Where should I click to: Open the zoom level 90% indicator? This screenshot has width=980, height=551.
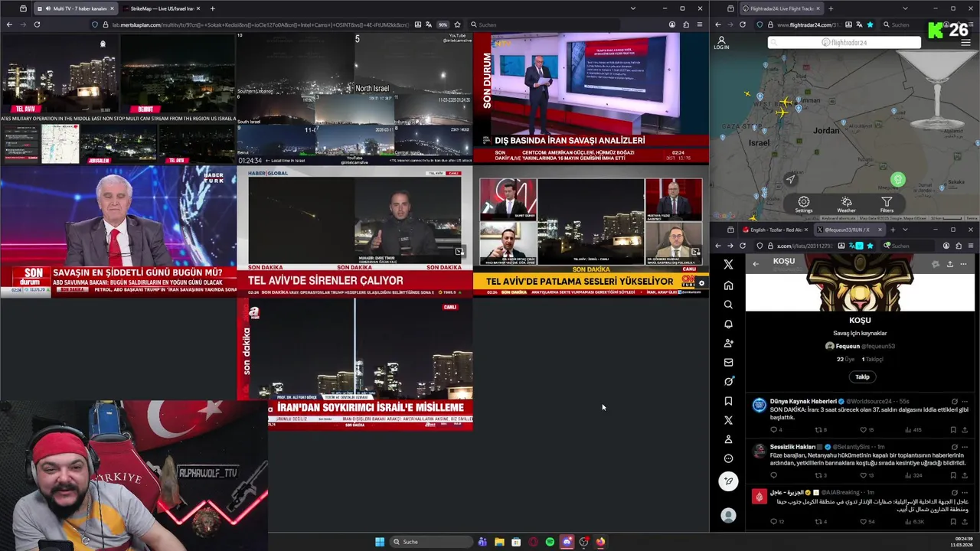[443, 24]
